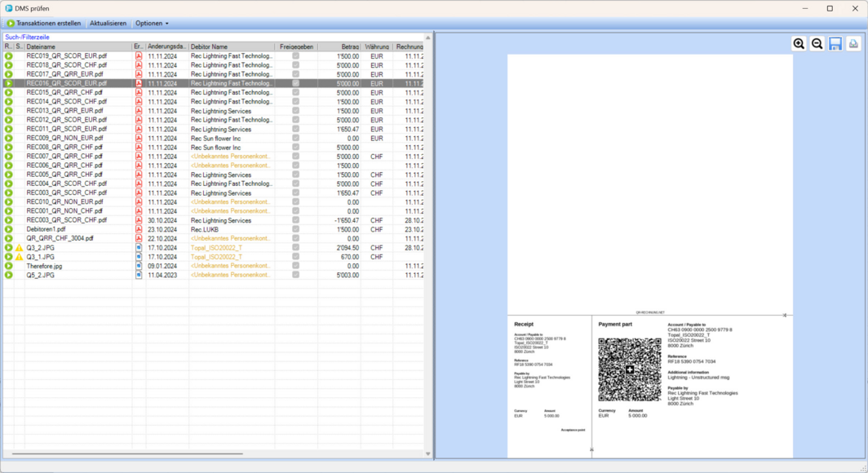Click Aktualisieren in the toolbar

click(108, 24)
